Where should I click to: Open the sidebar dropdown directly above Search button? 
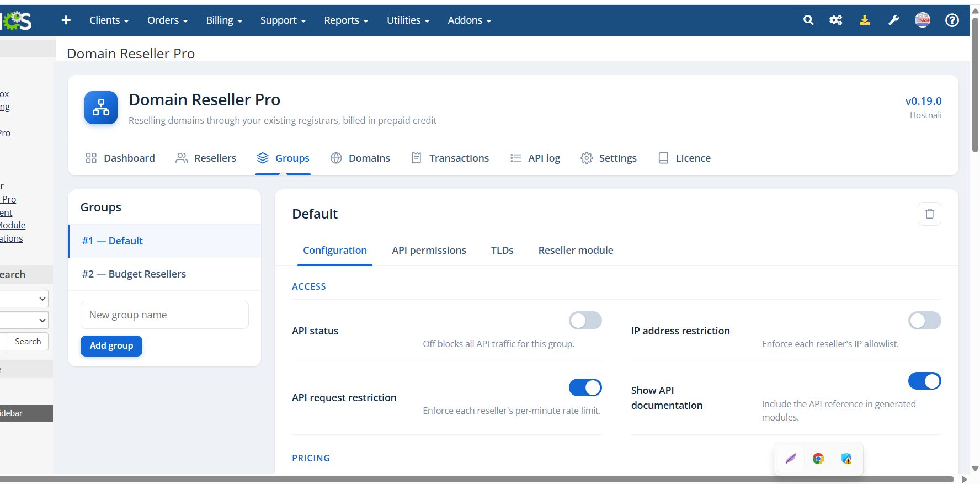tap(24, 320)
